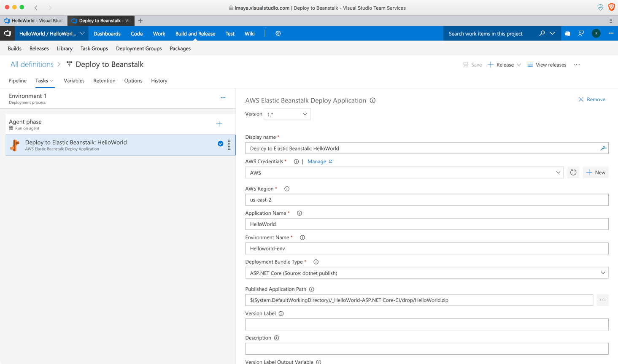The width and height of the screenshot is (618, 364).
Task: Switch to the Variables tab
Action: pyautogui.click(x=74, y=81)
